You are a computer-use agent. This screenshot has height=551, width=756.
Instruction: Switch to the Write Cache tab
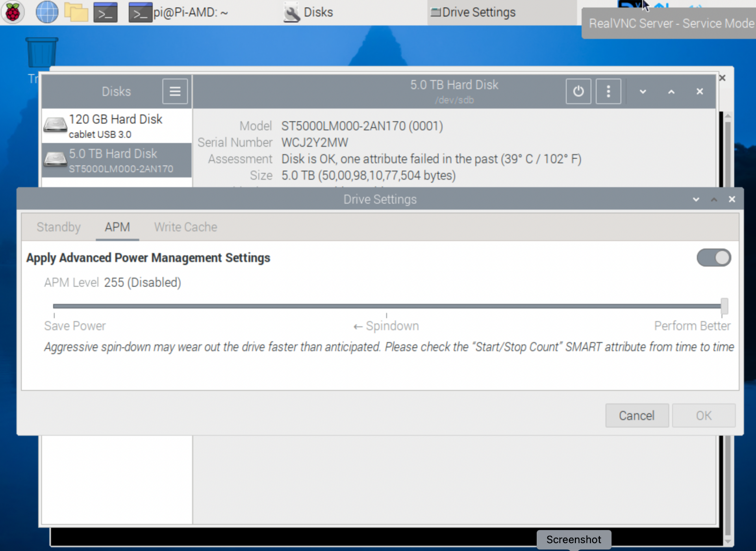point(185,227)
